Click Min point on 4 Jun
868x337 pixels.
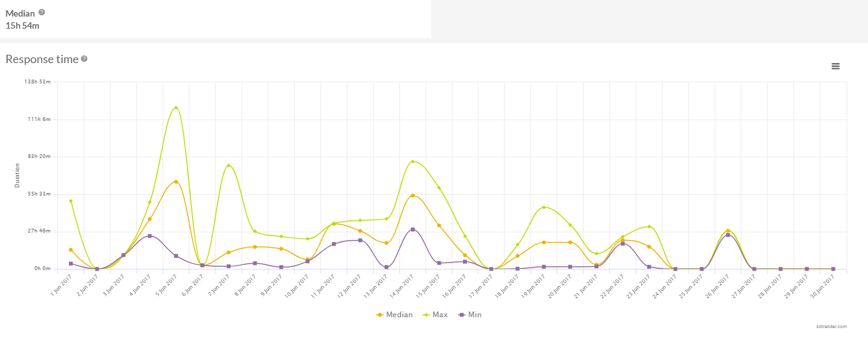click(x=149, y=236)
